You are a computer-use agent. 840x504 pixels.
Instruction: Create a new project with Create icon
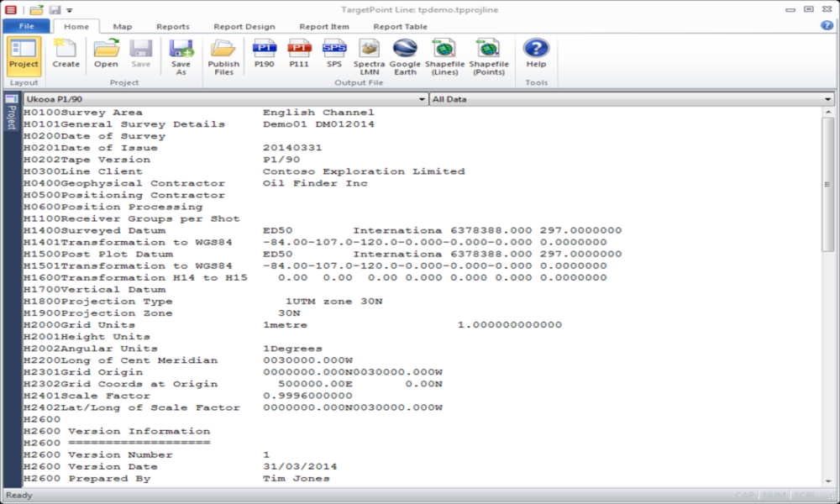pyautogui.click(x=66, y=55)
